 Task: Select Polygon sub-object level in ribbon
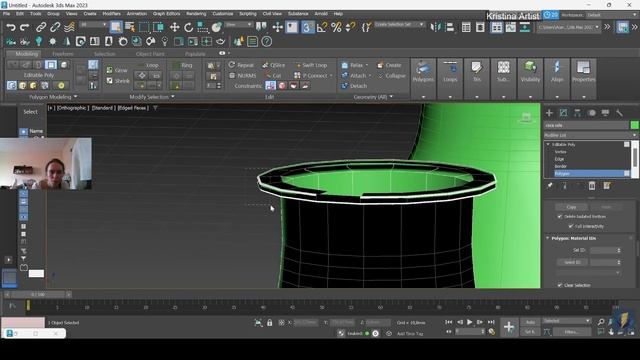coord(51,65)
